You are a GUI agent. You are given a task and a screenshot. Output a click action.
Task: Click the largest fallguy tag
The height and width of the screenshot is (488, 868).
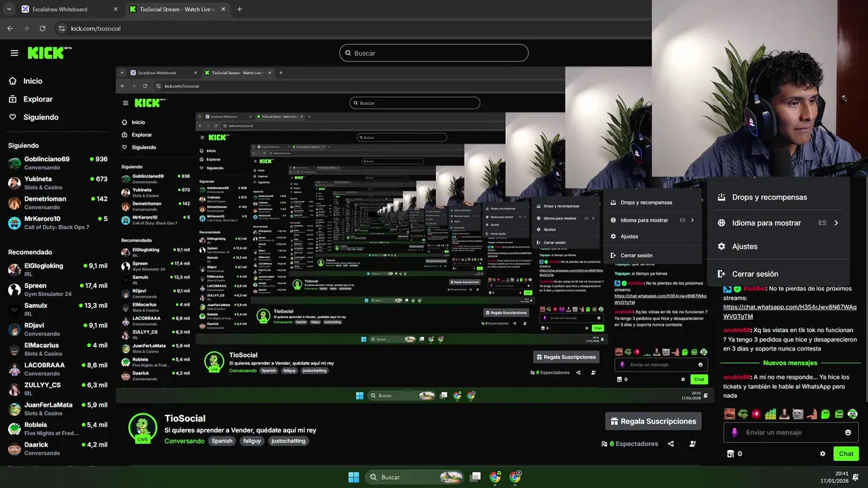[252, 441]
